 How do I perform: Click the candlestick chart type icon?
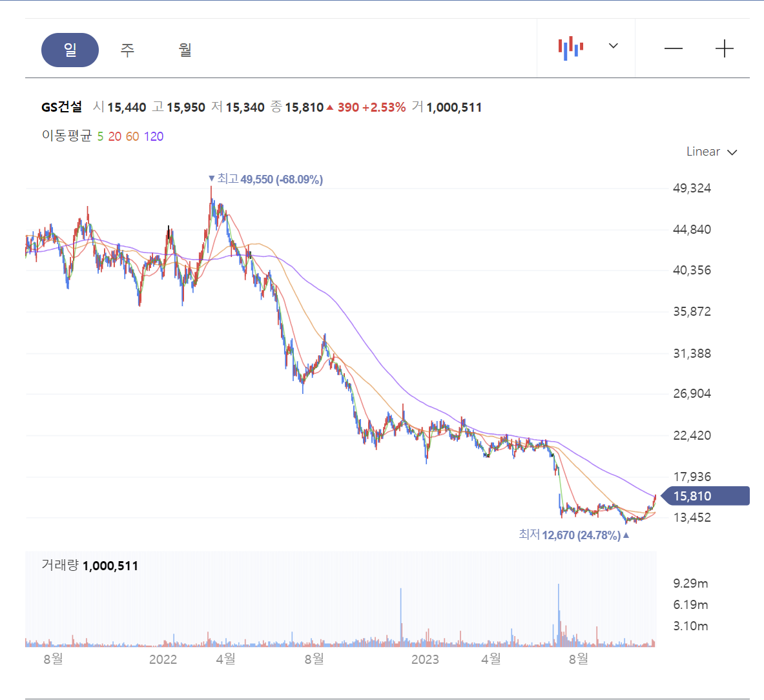coord(570,48)
